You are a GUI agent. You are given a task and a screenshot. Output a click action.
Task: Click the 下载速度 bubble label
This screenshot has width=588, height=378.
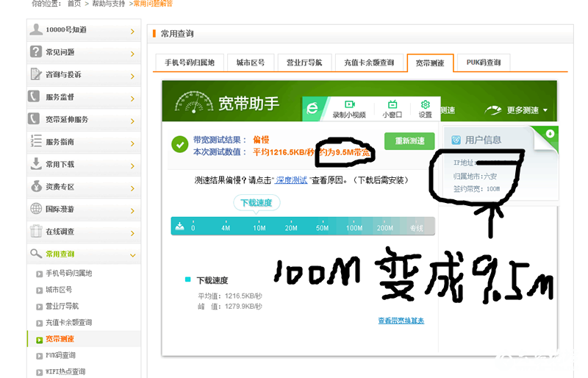[257, 203]
